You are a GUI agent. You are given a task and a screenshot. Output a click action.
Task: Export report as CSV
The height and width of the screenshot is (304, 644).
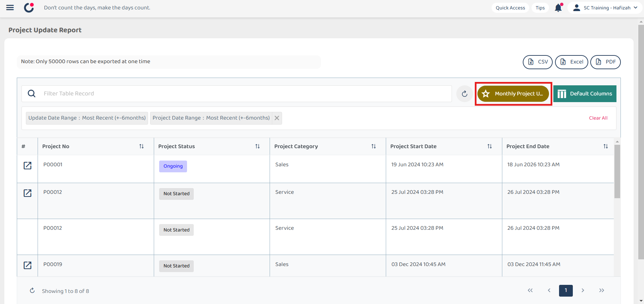click(538, 62)
